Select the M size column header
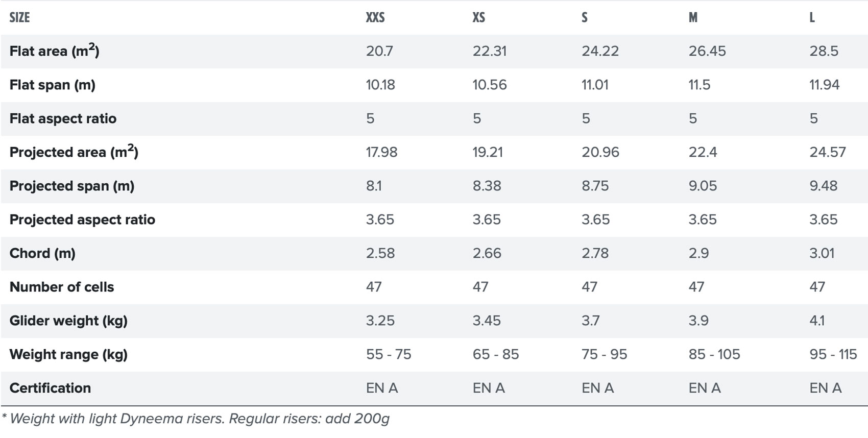 [693, 17]
